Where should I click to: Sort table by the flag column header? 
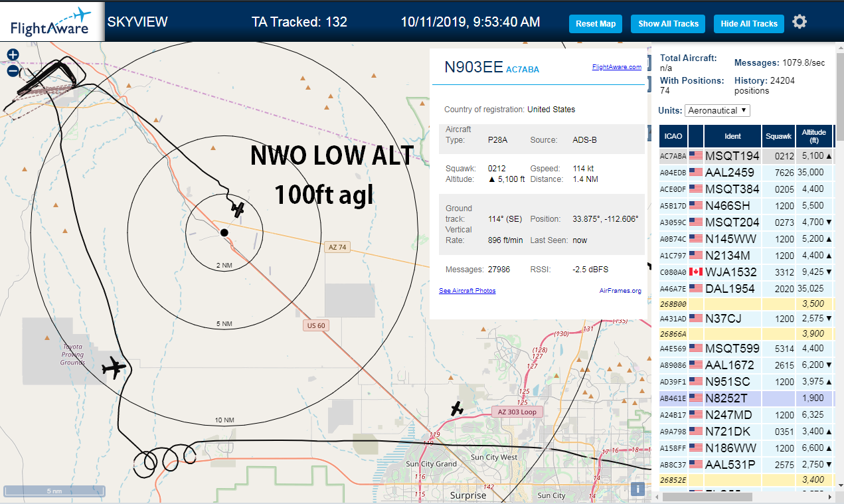(x=696, y=136)
